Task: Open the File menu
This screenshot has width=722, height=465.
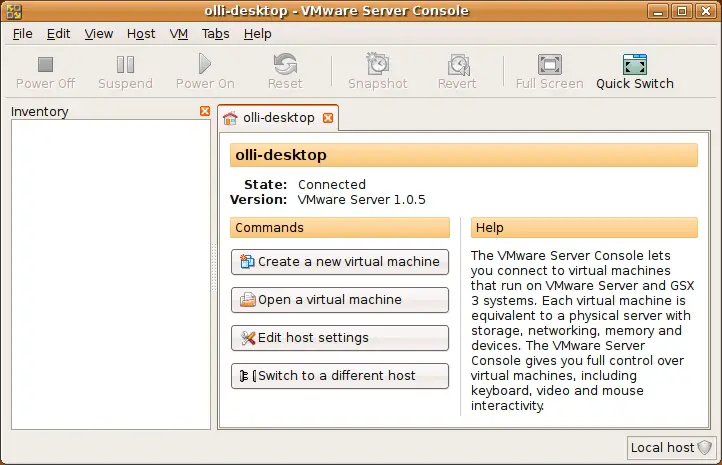Action: [23, 34]
